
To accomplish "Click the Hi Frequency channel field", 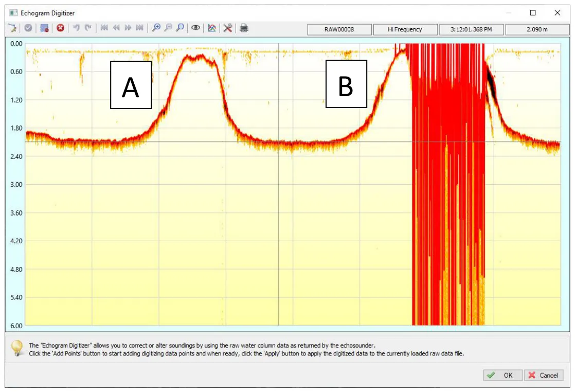I will click(x=405, y=29).
